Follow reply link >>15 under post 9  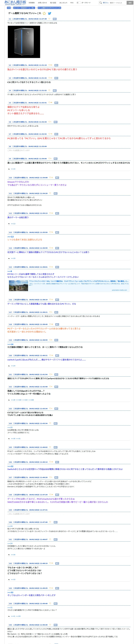pos(13,169)
